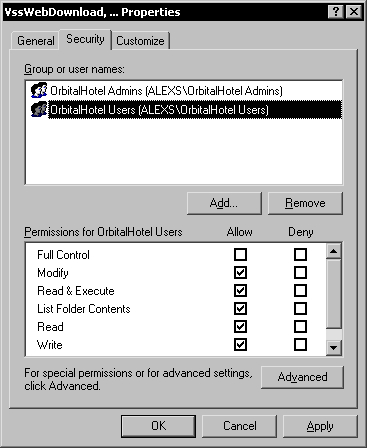This screenshot has width=367, height=448.
Task: Select OrbitalHotel Admins in the list
Action: tap(166, 91)
